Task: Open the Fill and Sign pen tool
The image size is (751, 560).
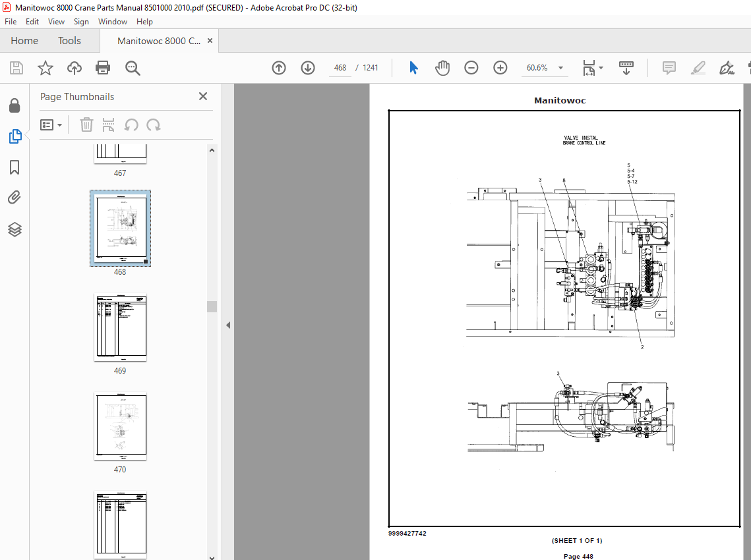Action: 727,68
